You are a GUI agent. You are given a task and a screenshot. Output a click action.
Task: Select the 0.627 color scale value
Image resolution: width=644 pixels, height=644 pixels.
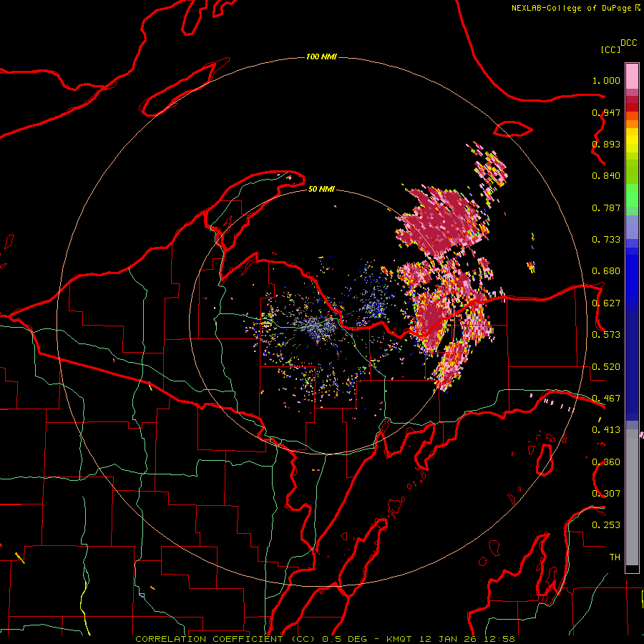click(x=606, y=303)
